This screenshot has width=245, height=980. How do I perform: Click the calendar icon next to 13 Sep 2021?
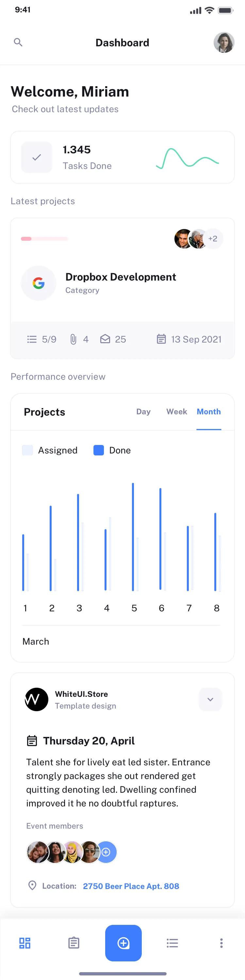coord(162,339)
